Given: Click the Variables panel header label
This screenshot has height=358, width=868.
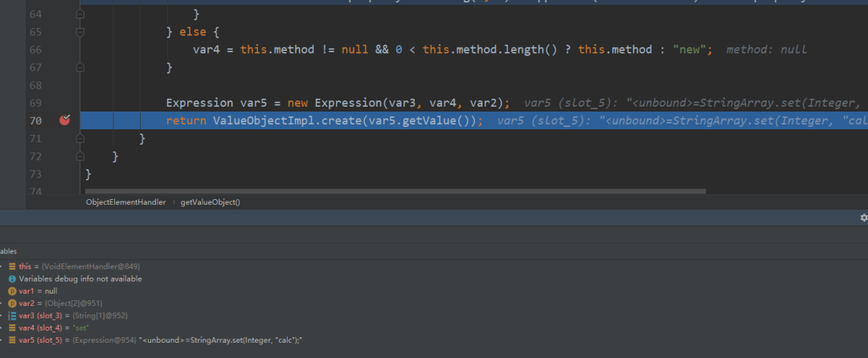Looking at the screenshot, I should (x=8, y=251).
